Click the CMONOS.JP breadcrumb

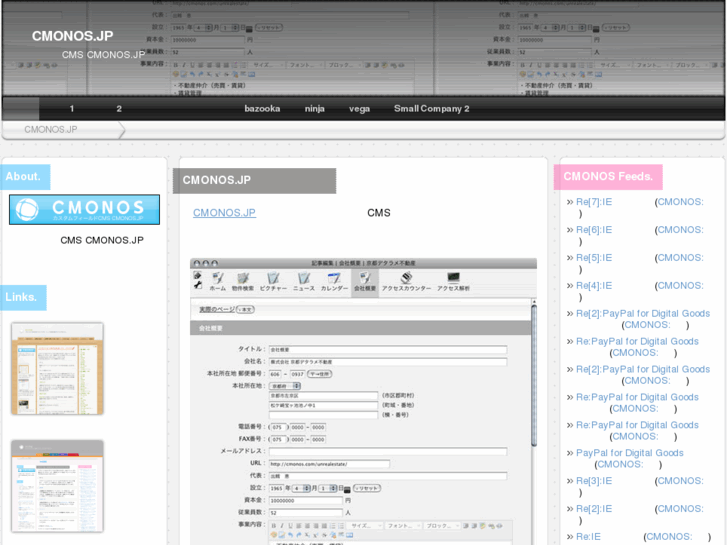pyautogui.click(x=51, y=130)
